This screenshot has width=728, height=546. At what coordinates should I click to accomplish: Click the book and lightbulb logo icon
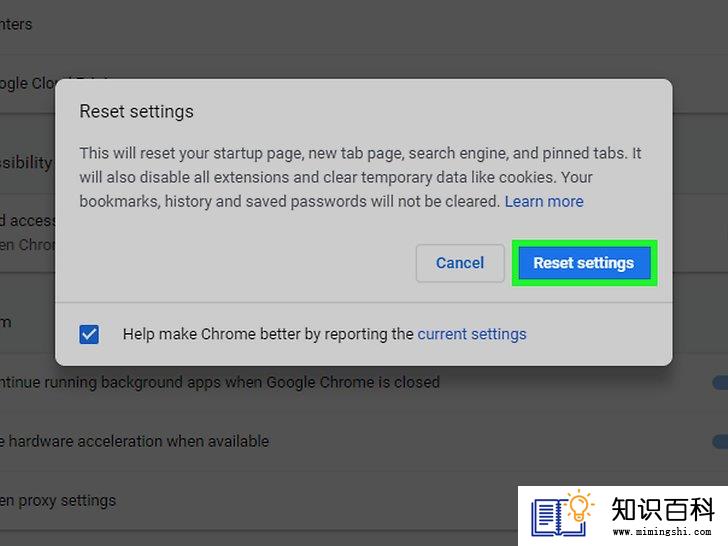pos(562,514)
